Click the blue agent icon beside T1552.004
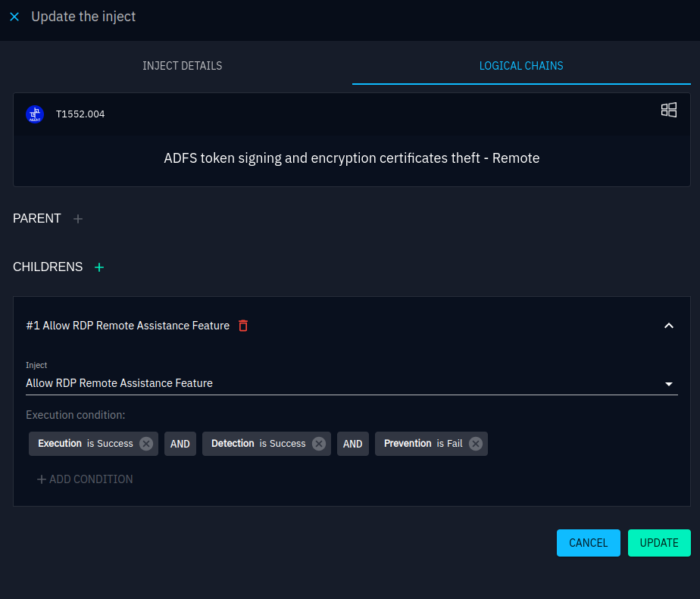The height and width of the screenshot is (599, 700). click(35, 114)
